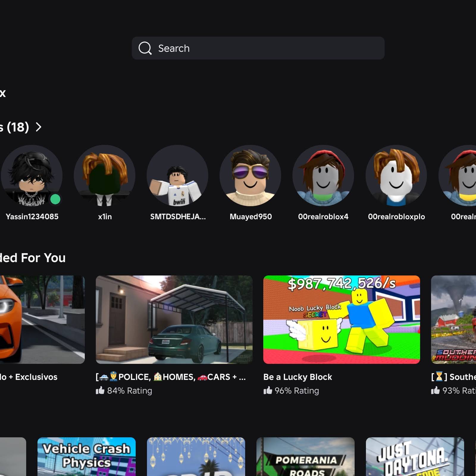
Task: Open the Southern Mudding tornado thumbnail
Action: tap(453, 320)
